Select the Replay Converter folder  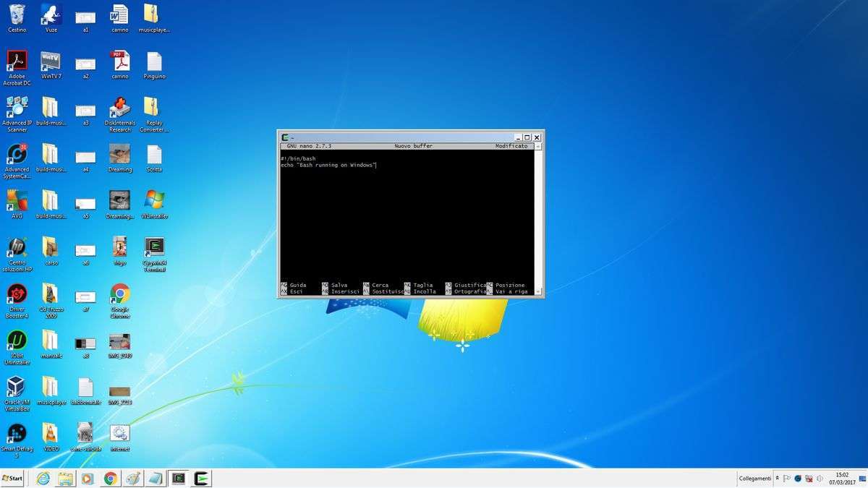pos(153,114)
